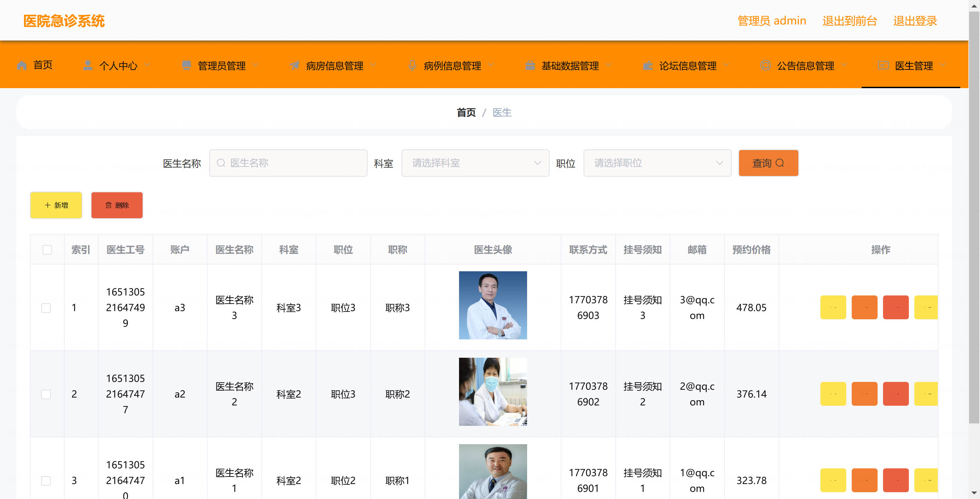Click the red 删除 button

117,205
